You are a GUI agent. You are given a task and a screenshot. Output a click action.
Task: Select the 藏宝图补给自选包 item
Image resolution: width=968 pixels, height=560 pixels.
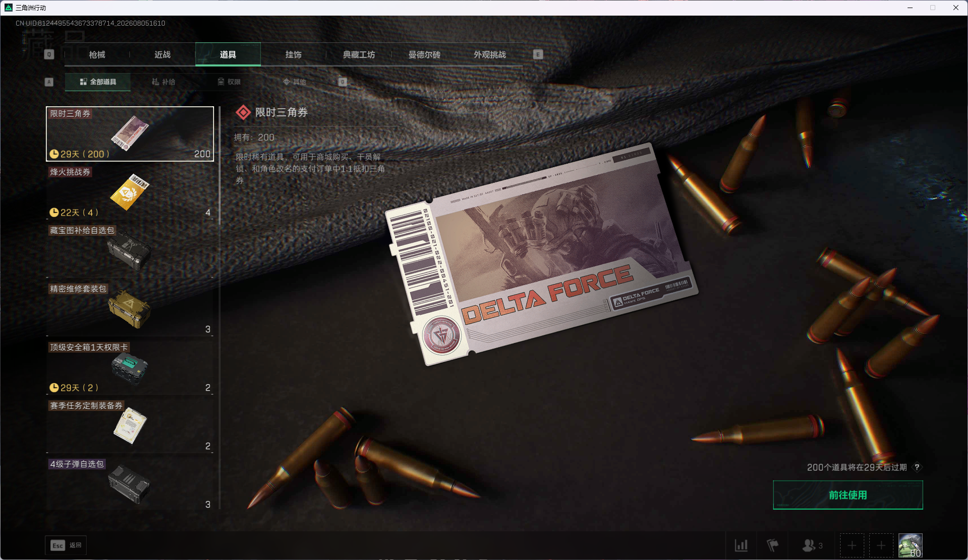[x=130, y=251]
